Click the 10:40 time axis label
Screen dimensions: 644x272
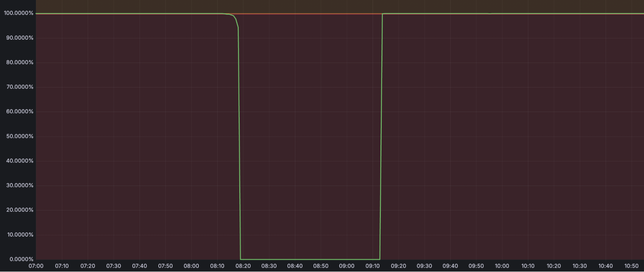(x=605, y=266)
